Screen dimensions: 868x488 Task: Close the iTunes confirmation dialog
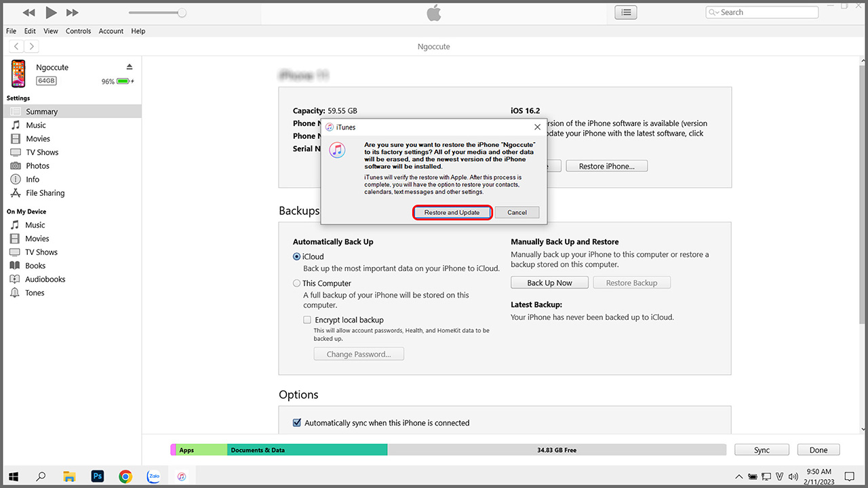(x=537, y=127)
